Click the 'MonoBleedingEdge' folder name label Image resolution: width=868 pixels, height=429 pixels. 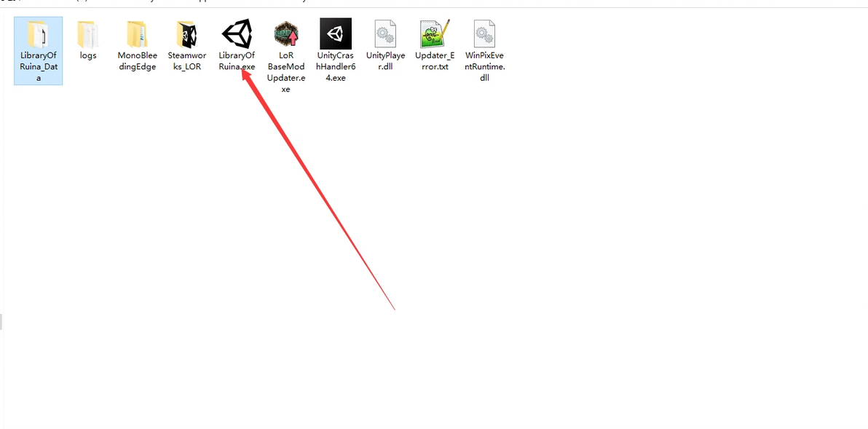pos(138,61)
